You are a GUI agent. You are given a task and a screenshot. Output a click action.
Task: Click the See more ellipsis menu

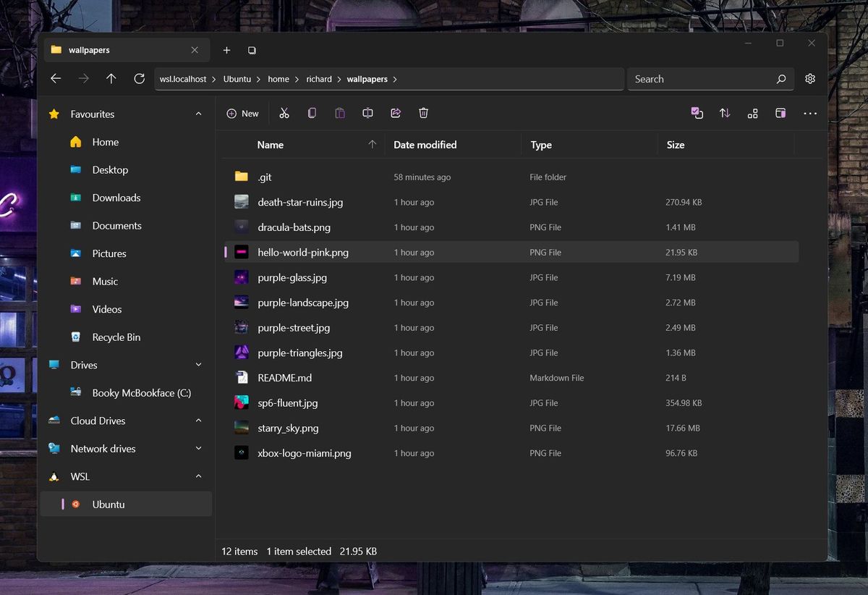coord(810,113)
